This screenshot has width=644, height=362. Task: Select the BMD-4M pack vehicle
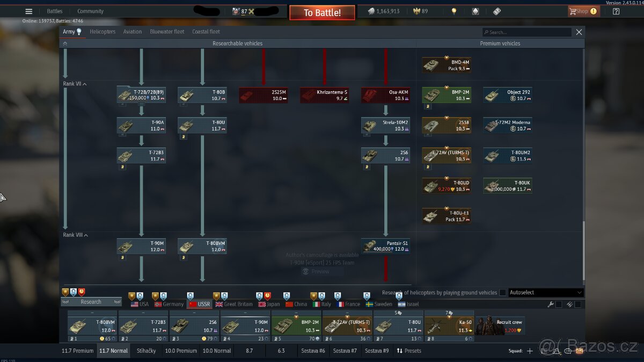(x=447, y=65)
